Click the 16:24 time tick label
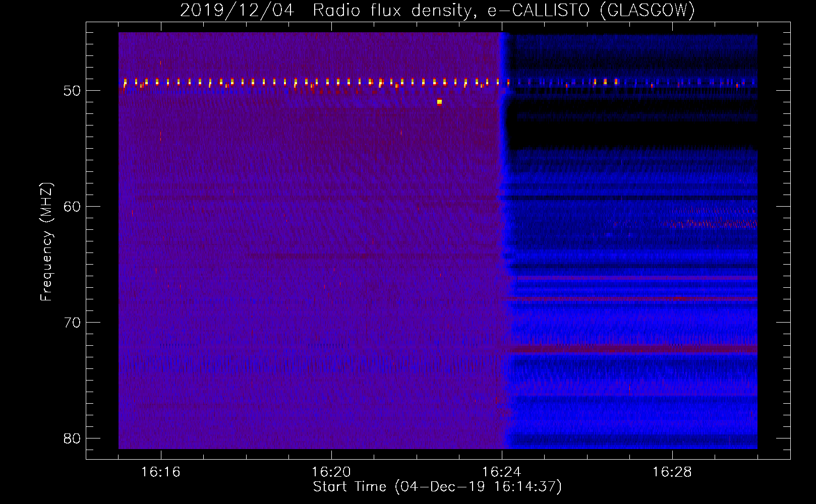Screen dimensions: 816x504 click(x=502, y=472)
